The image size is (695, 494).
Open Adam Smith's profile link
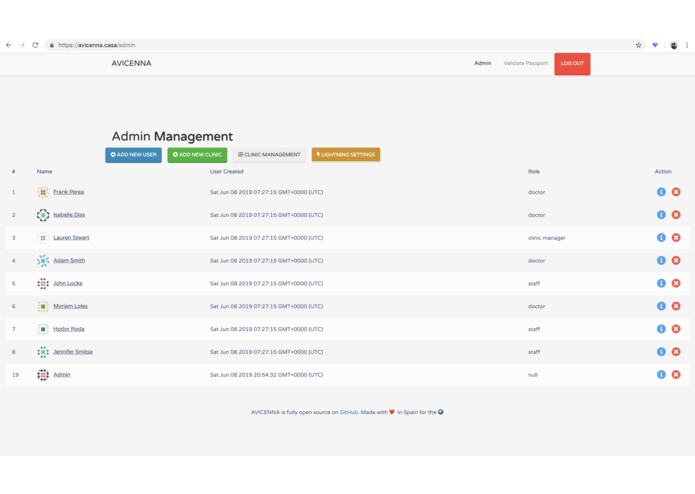pyautogui.click(x=69, y=261)
